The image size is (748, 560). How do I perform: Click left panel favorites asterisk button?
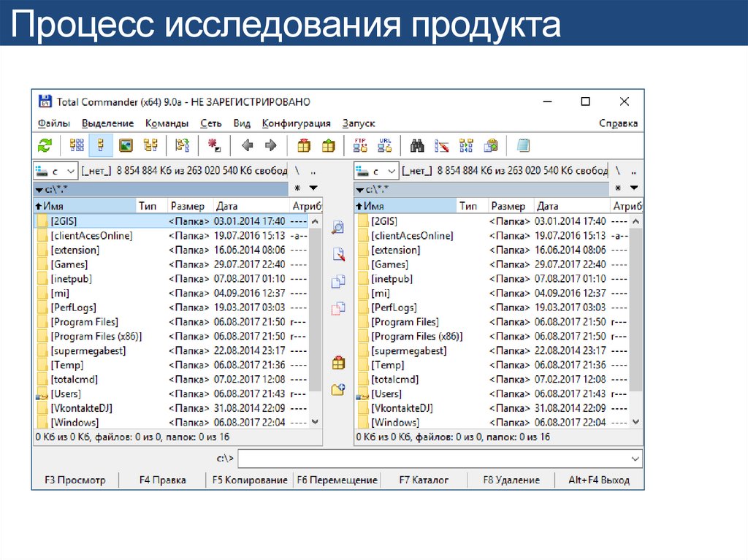coord(297,188)
